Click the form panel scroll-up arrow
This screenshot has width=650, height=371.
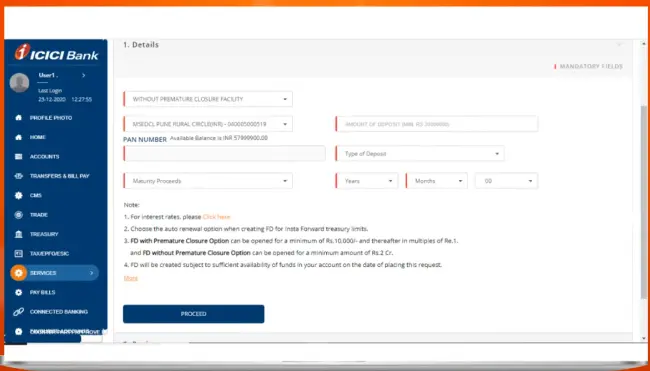pyautogui.click(x=643, y=43)
